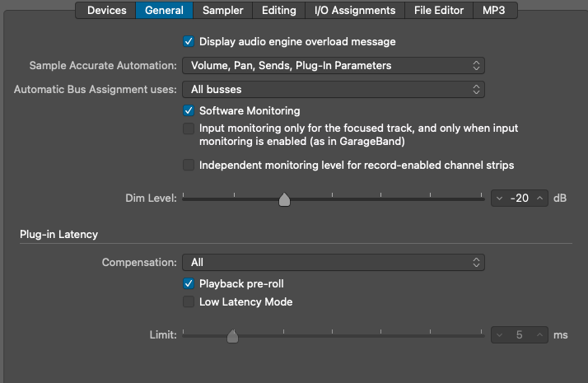588x383 pixels.
Task: Uncheck Playback pre-roll
Action: [189, 284]
